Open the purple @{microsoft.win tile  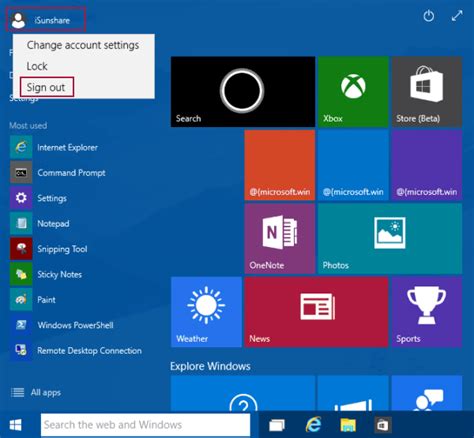pos(427,165)
